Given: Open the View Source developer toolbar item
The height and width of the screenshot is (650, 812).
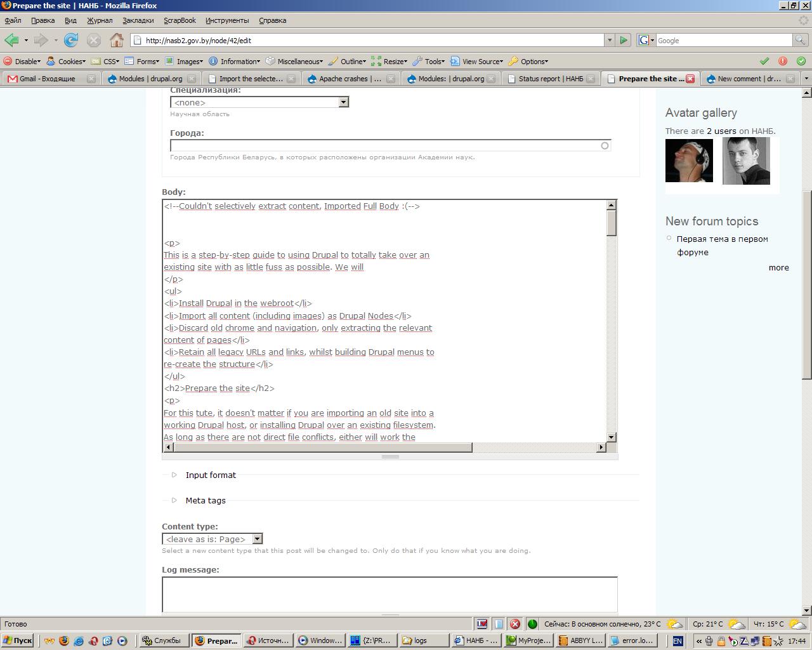Looking at the screenshot, I should tap(477, 62).
